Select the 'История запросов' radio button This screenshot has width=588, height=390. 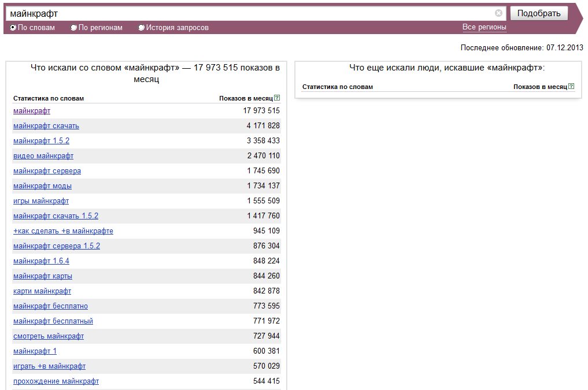142,27
